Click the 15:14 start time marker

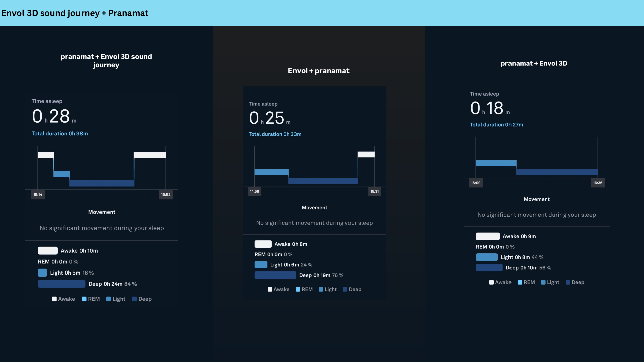pos(38,195)
